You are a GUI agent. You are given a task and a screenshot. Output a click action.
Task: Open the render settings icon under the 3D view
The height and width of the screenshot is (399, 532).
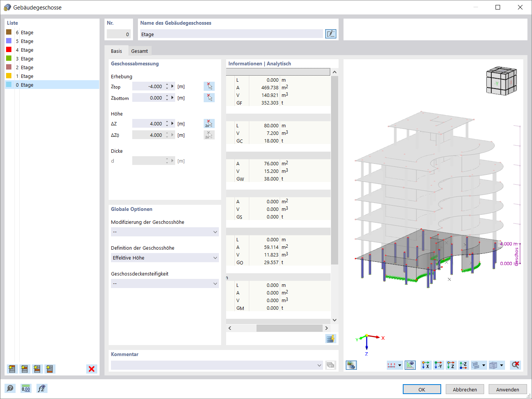tap(351, 365)
